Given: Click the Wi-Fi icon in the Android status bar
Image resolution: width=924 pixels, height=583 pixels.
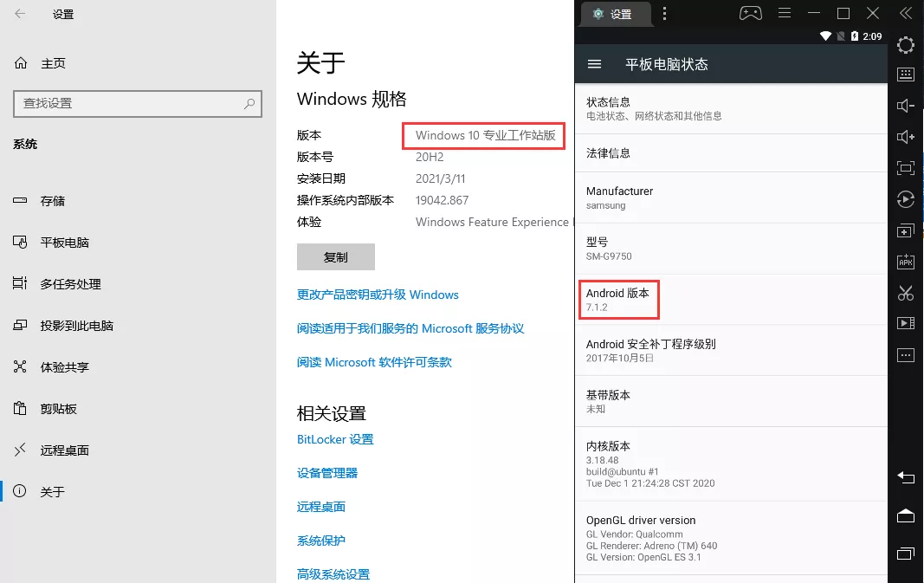Looking at the screenshot, I should pos(825,36).
